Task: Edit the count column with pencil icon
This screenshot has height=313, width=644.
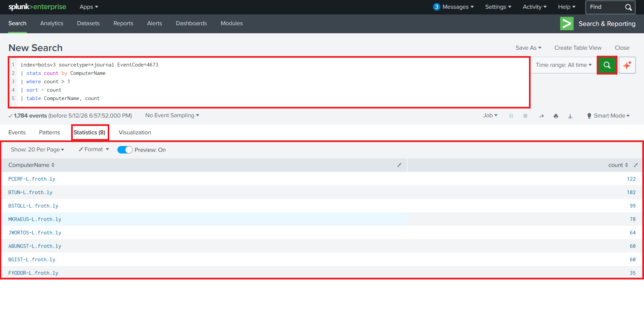Action: coord(636,165)
